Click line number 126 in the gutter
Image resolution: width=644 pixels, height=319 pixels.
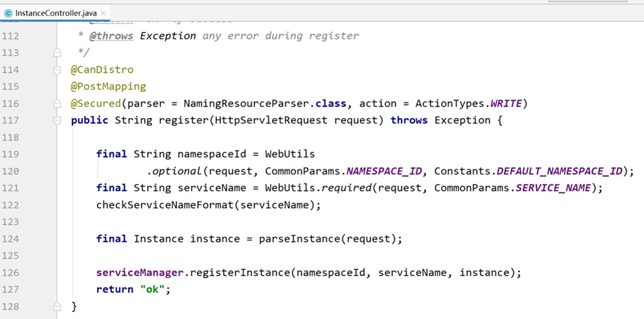pyautogui.click(x=11, y=273)
